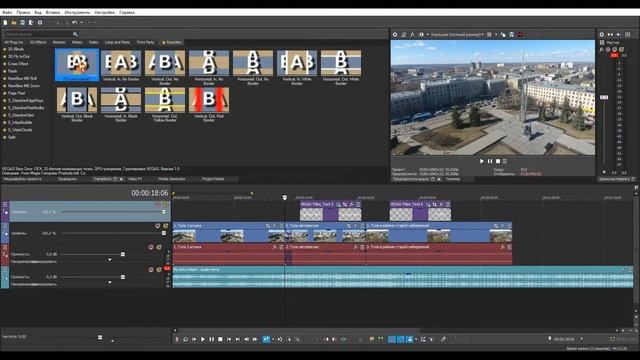This screenshot has width=640, height=360.
Task: Mute the first video track
Action: (158, 204)
